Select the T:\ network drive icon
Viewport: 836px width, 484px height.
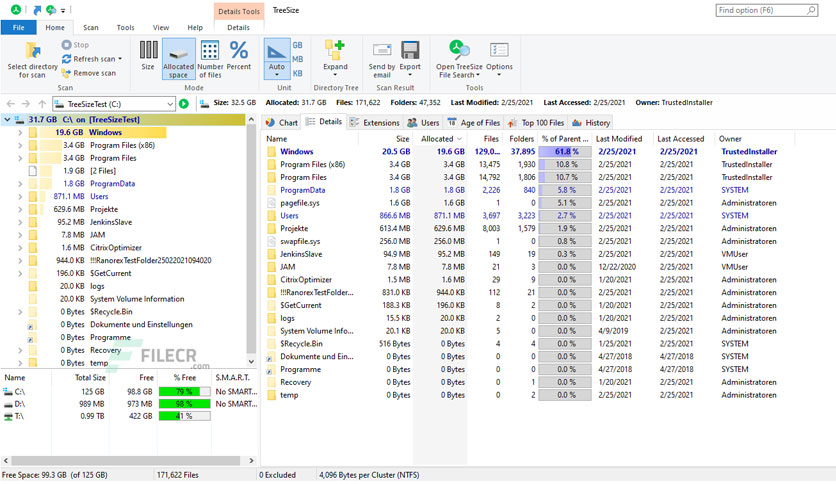(x=7, y=416)
